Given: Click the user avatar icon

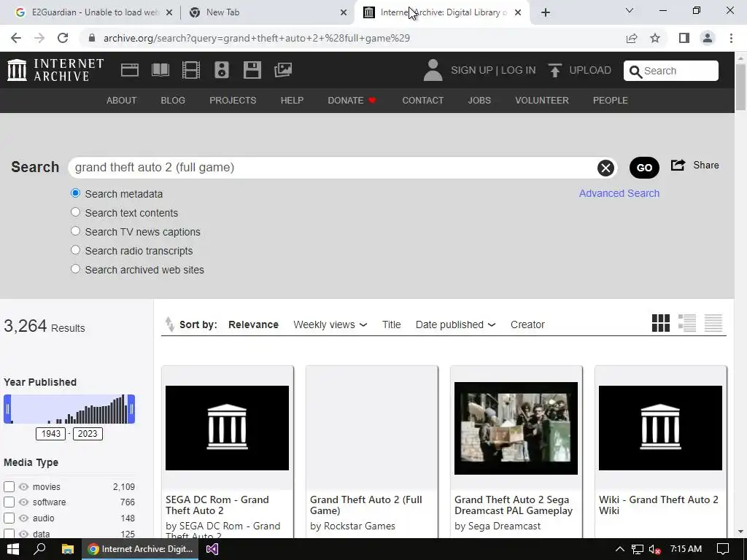Looking at the screenshot, I should pyautogui.click(x=433, y=70).
